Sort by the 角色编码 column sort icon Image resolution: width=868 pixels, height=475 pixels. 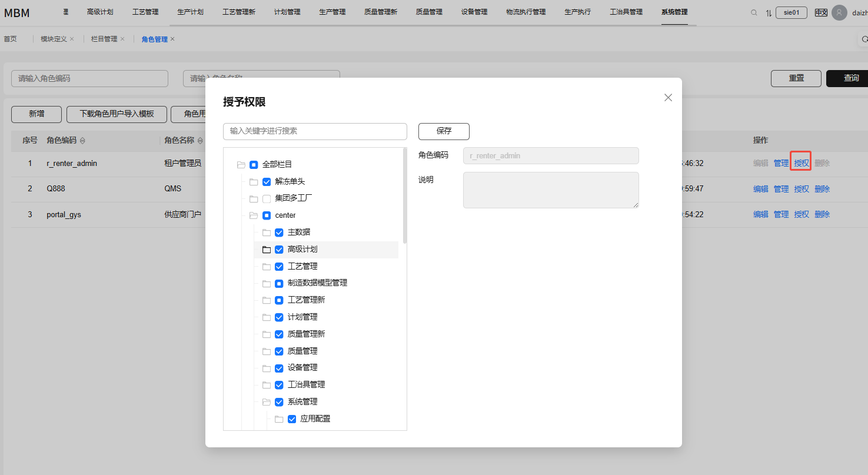coord(82,141)
